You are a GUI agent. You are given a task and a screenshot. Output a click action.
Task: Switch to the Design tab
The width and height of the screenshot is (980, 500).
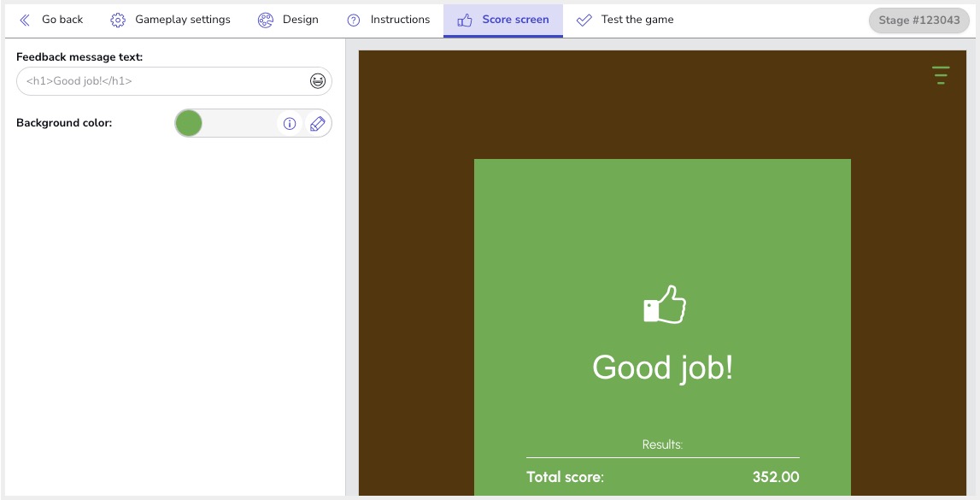[x=288, y=20]
